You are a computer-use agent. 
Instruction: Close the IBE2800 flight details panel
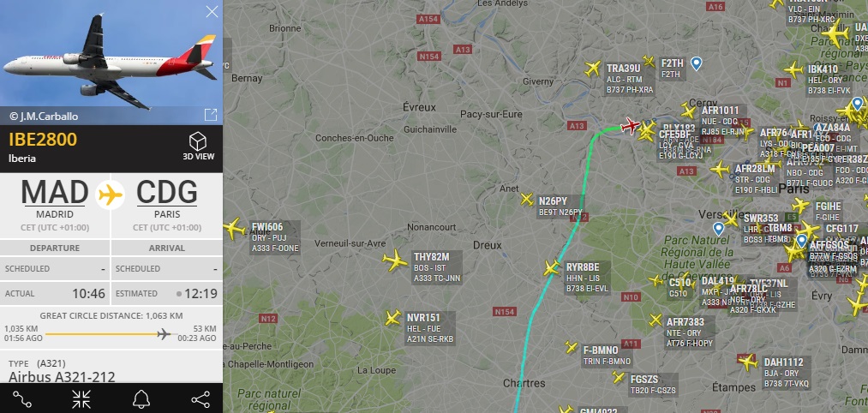tap(212, 12)
